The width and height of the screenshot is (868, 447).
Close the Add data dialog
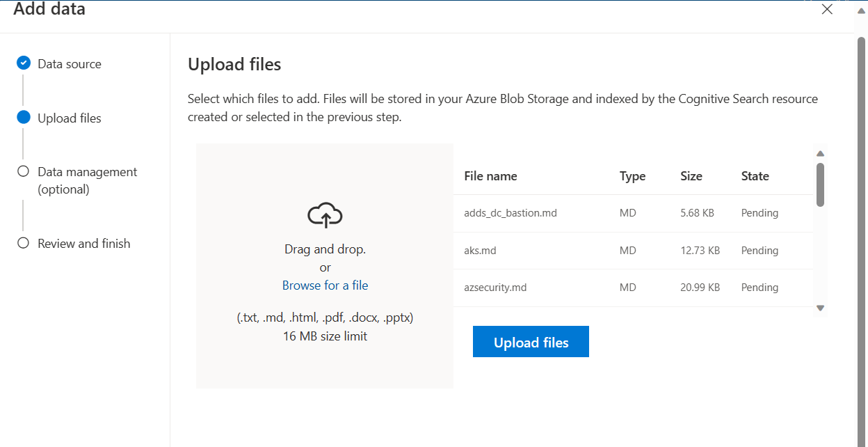pos(827,10)
